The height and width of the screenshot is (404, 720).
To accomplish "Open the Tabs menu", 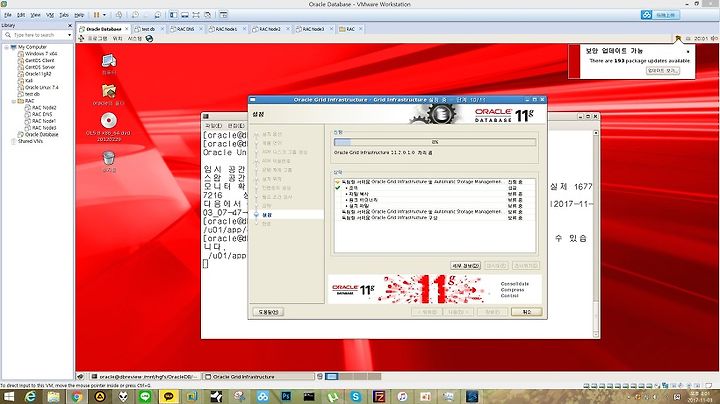I will [64, 15].
